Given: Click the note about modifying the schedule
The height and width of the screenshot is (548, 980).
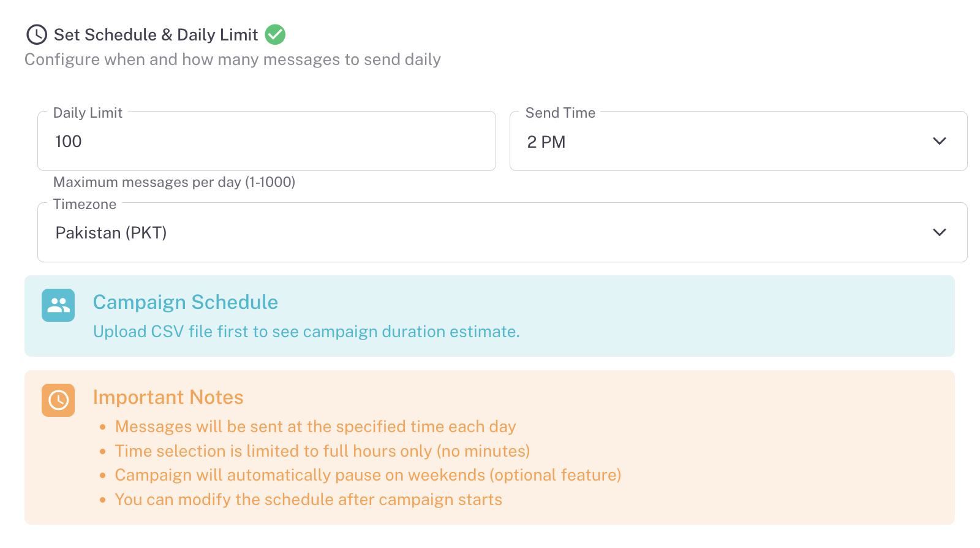Looking at the screenshot, I should click(x=309, y=500).
